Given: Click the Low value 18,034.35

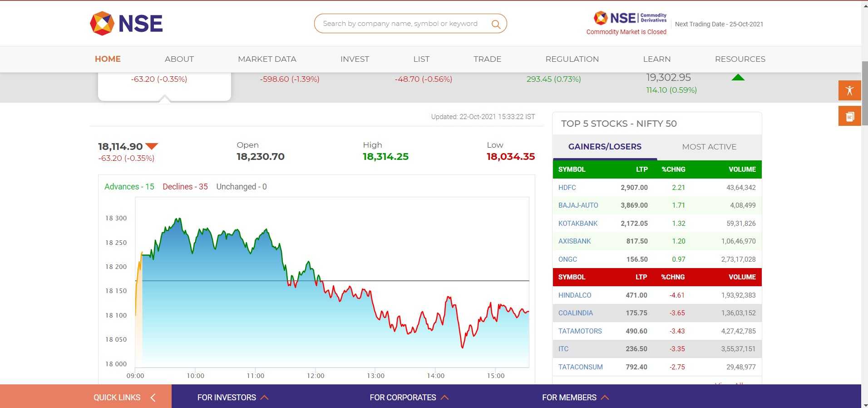Looking at the screenshot, I should 511,157.
